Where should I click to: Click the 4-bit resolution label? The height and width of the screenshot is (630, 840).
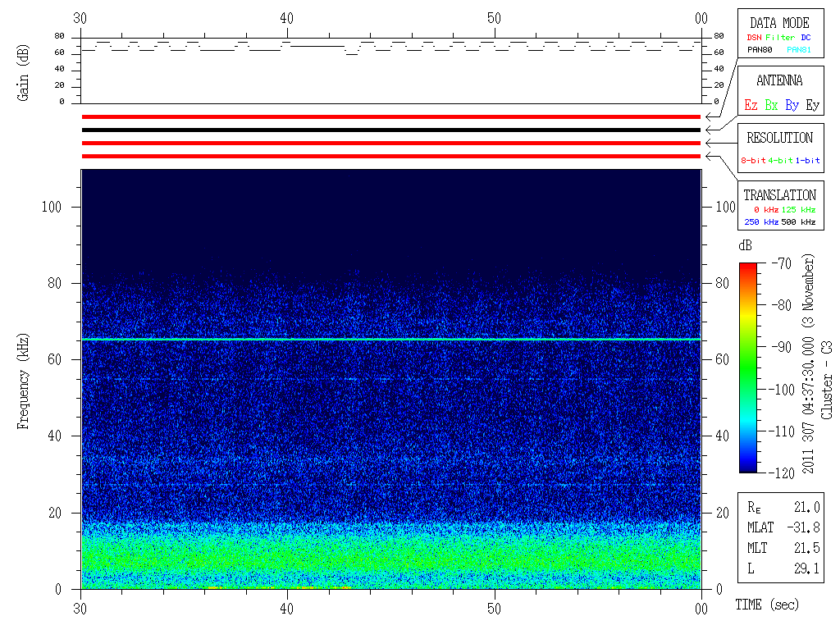click(x=781, y=161)
